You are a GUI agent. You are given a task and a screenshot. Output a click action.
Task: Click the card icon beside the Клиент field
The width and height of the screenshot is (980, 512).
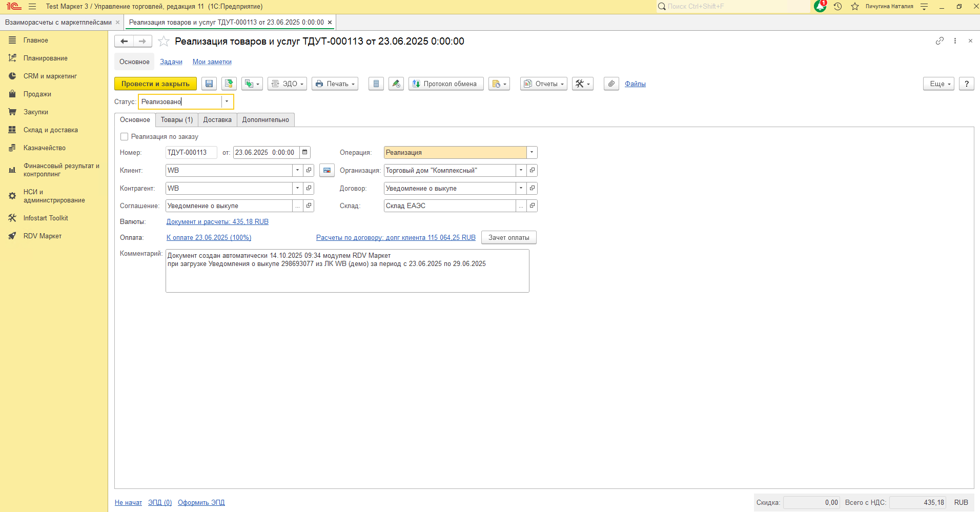327,170
